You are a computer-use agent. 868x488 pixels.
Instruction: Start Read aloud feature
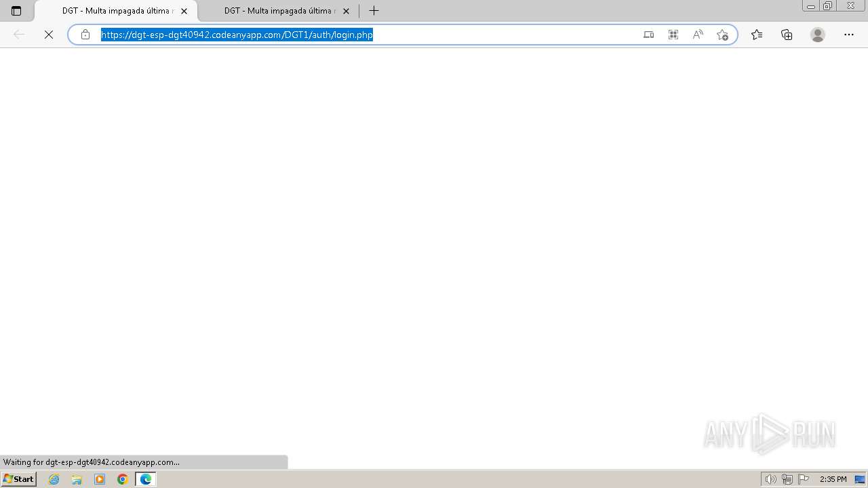[x=697, y=35]
